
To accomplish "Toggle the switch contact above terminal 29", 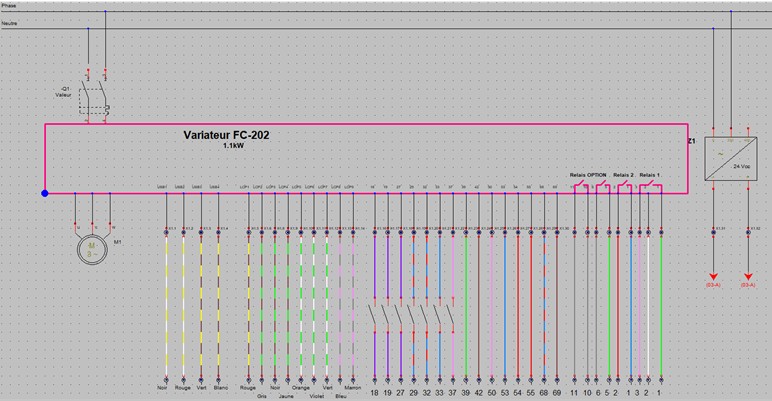I will coord(414,312).
